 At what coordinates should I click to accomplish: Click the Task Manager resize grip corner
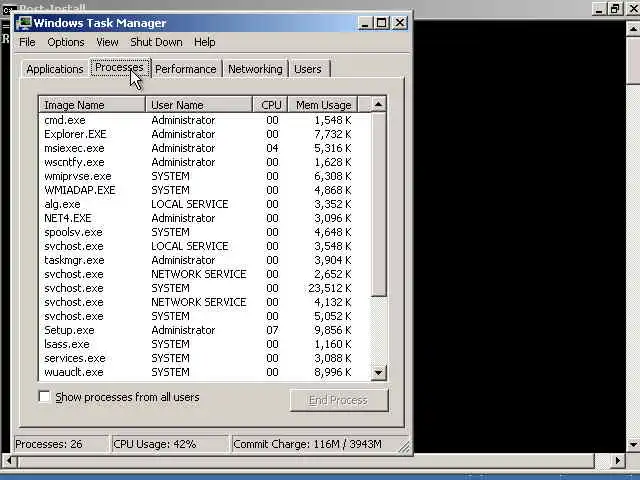coord(404,447)
